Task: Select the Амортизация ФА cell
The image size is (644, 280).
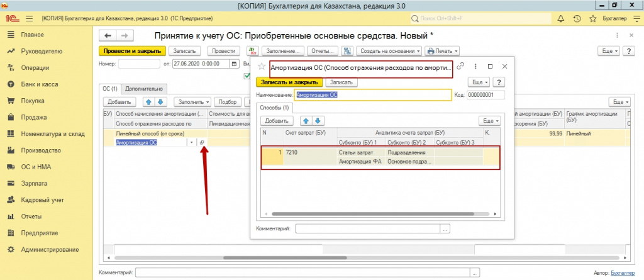Action: coord(361,162)
